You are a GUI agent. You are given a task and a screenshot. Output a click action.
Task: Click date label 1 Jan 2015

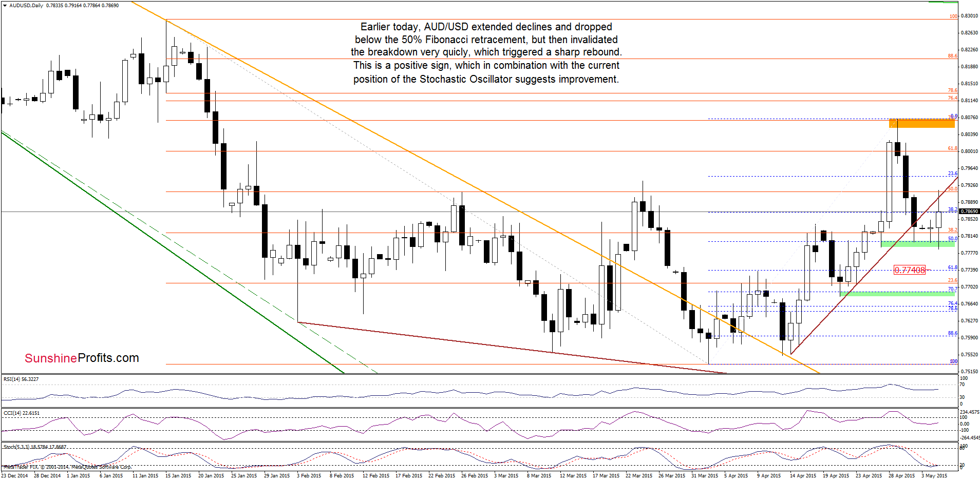(x=78, y=476)
